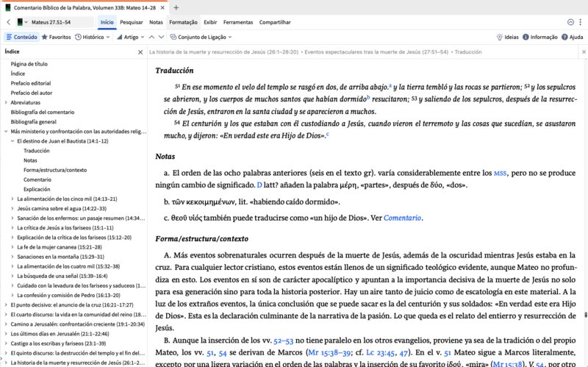Expand La alimentación de los cuatro mil
The image size is (588, 367).
[x=12, y=266]
